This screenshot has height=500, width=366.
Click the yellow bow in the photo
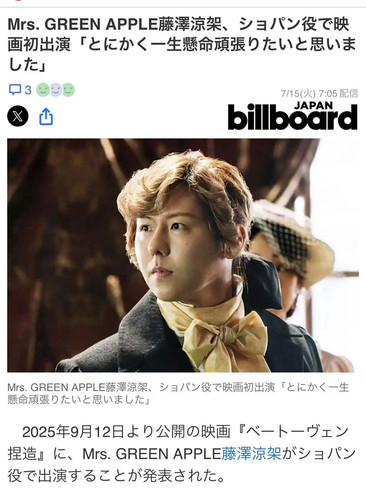tap(224, 337)
